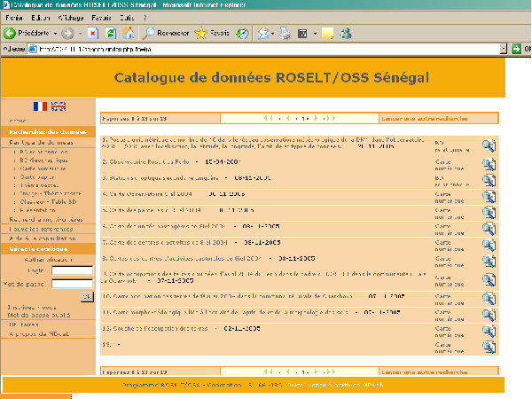This screenshot has width=532, height=399.
Task: Open details icon for result 13
Action: [x=489, y=347]
